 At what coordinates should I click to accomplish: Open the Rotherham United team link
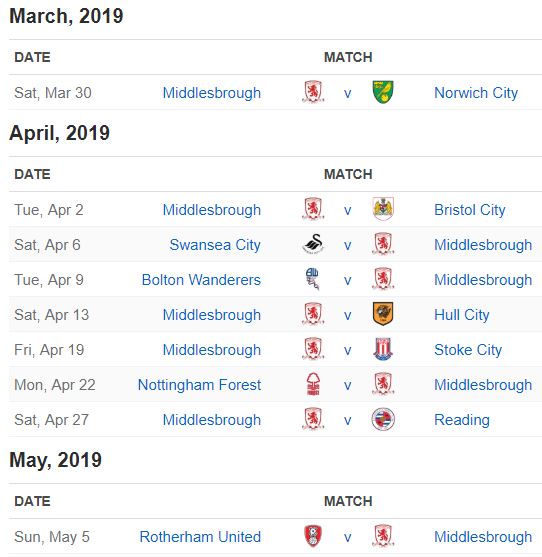click(x=200, y=537)
